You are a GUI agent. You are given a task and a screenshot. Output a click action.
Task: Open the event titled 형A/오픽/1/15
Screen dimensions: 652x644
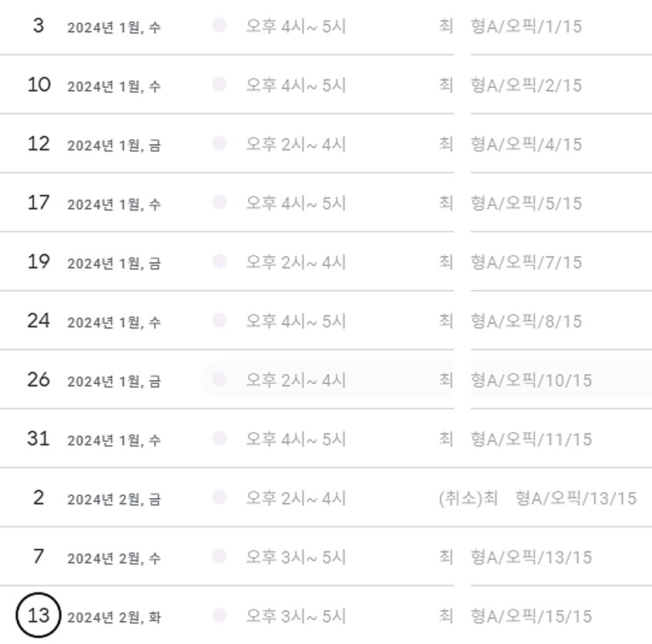[x=526, y=26]
